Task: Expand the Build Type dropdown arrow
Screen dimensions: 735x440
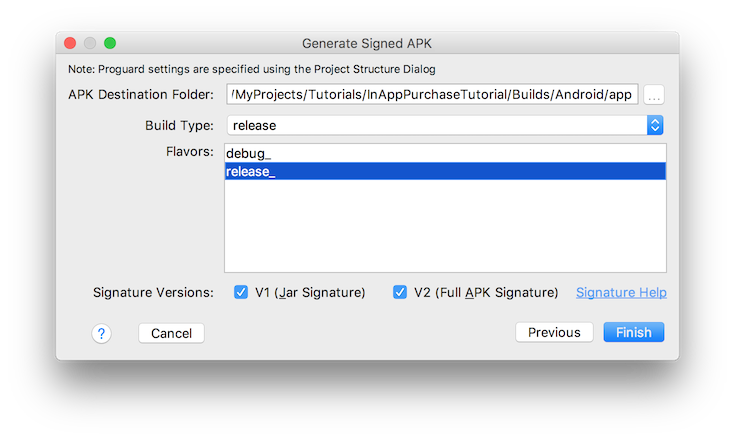Action: pos(655,125)
